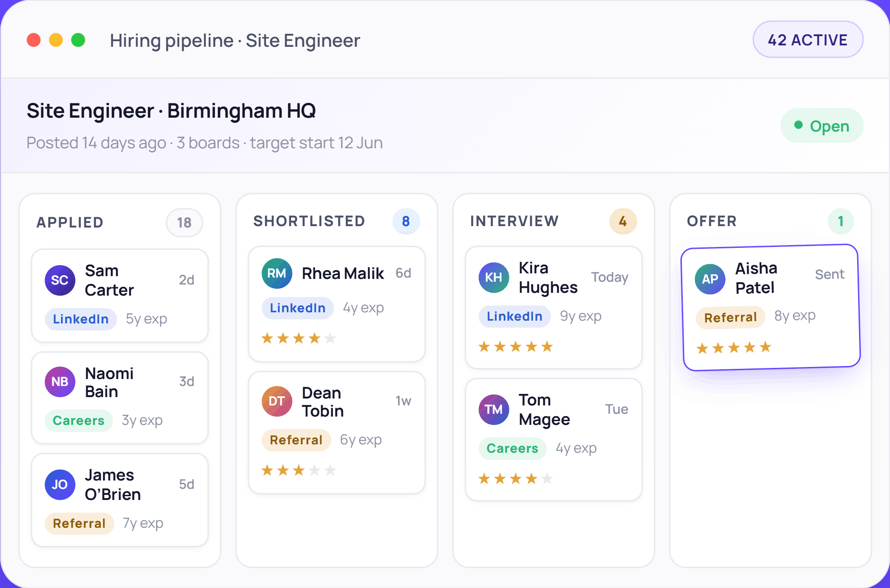Click Kira Hughes' KH avatar
The image size is (890, 588).
[x=494, y=278]
